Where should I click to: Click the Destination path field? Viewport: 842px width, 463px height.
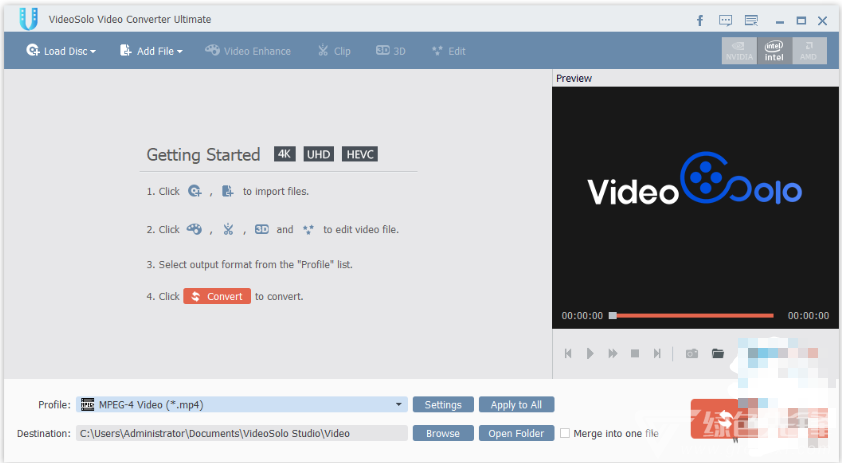pos(242,433)
